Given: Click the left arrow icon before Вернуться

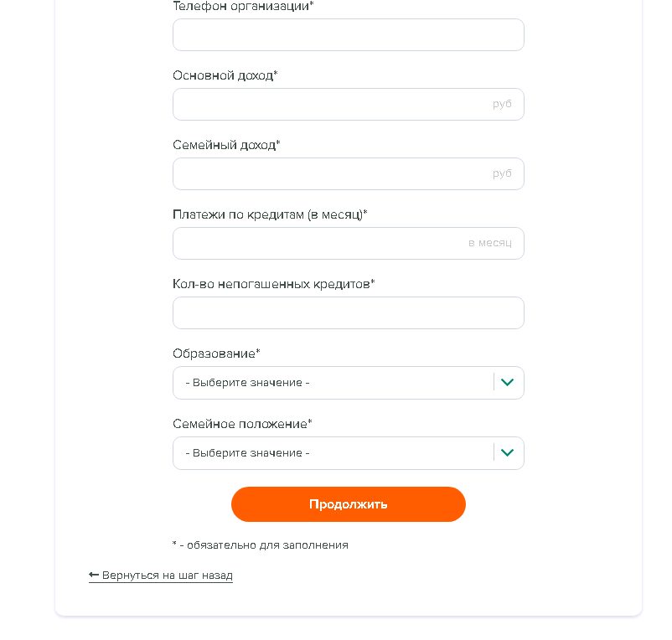Looking at the screenshot, I should 94,575.
